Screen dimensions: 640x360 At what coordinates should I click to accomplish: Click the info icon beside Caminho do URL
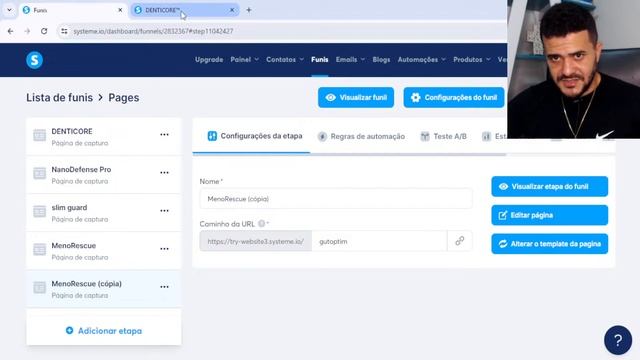[261, 224]
